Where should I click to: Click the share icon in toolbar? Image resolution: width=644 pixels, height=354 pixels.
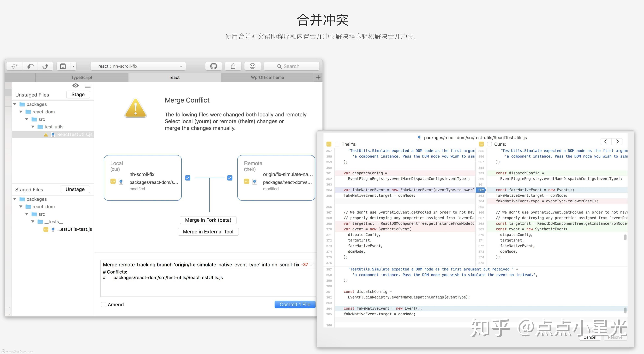click(233, 66)
